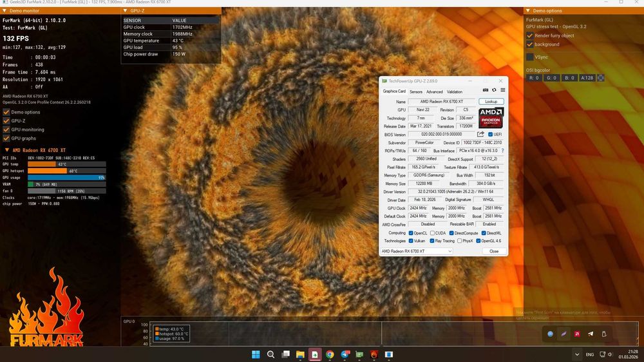Image resolution: width=644 pixels, height=362 pixels.
Task: Click feather icon in tray flyout
Action: 563,334
